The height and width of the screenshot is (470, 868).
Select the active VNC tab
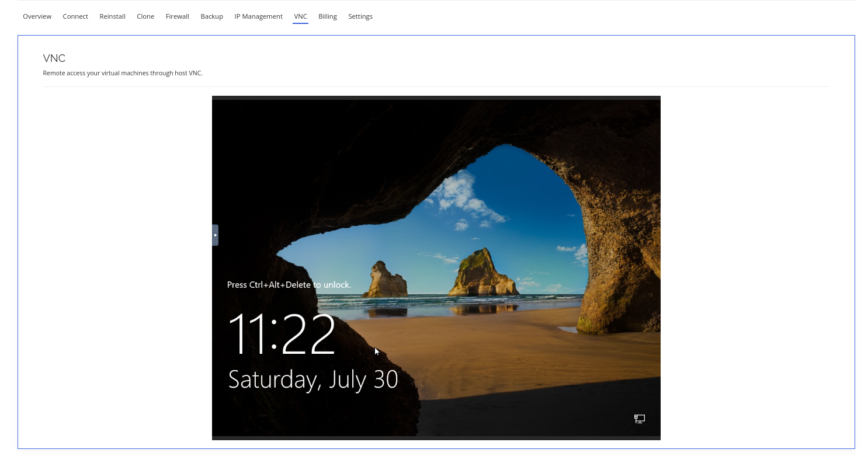coord(300,16)
